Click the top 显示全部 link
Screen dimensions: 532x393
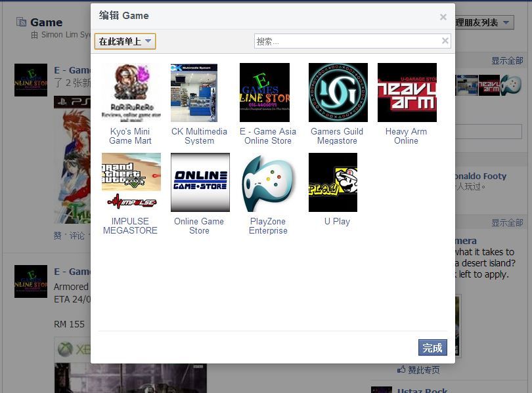point(507,61)
